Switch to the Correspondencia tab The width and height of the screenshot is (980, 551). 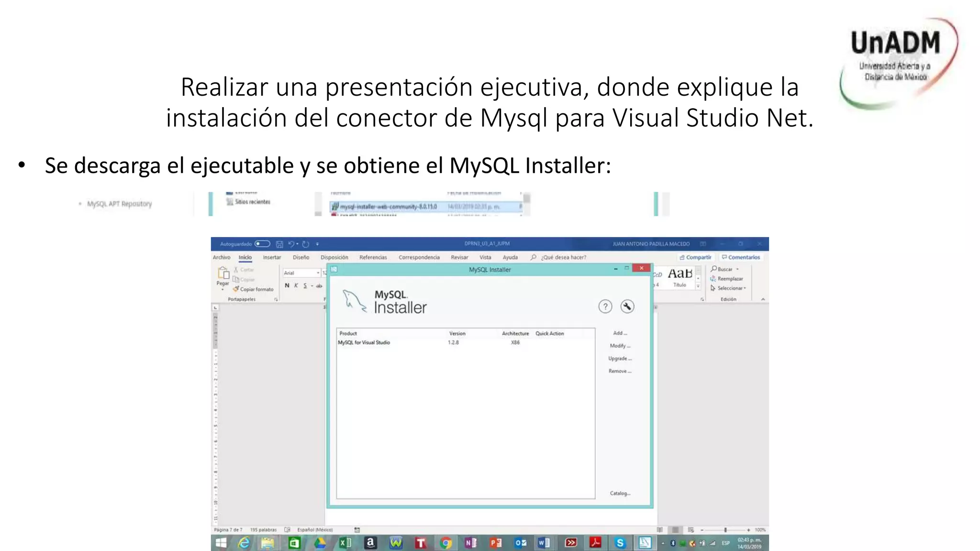point(419,257)
